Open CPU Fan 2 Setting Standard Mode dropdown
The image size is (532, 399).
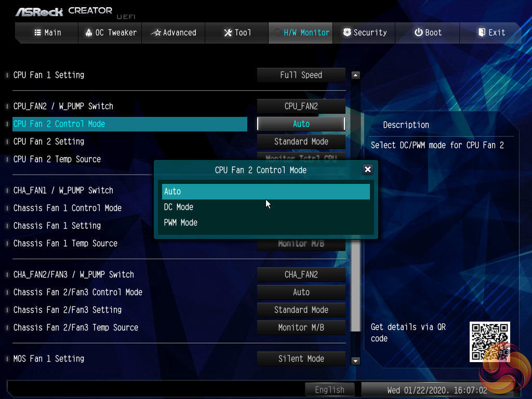click(x=301, y=141)
